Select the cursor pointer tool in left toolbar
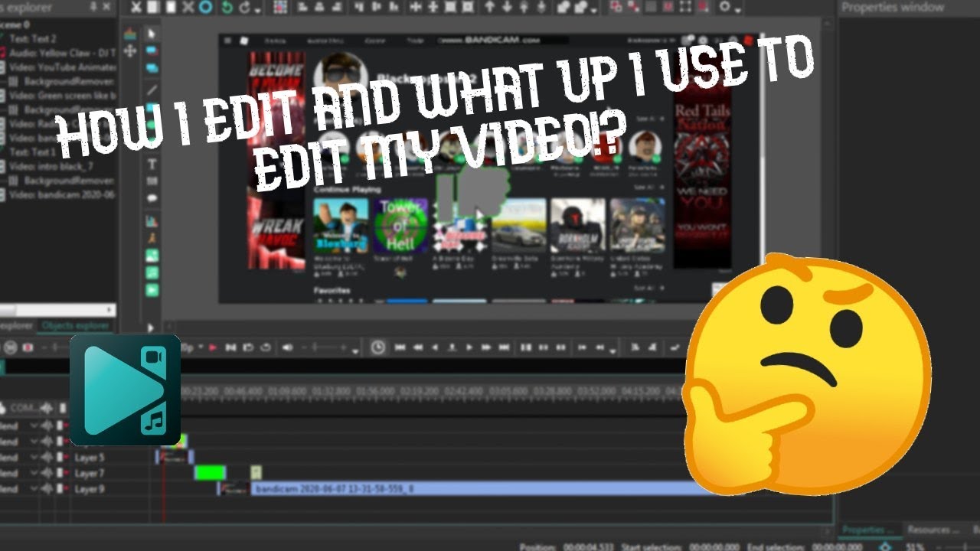Screen dimensions: 980x551 152,33
